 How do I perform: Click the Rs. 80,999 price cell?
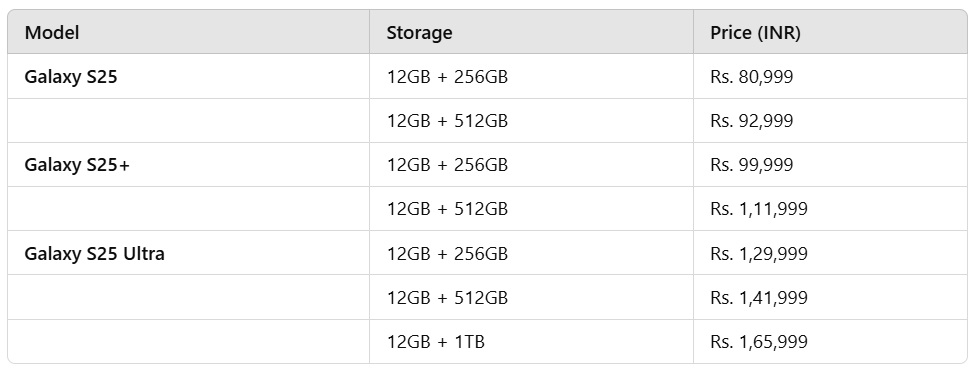pyautogui.click(x=830, y=76)
